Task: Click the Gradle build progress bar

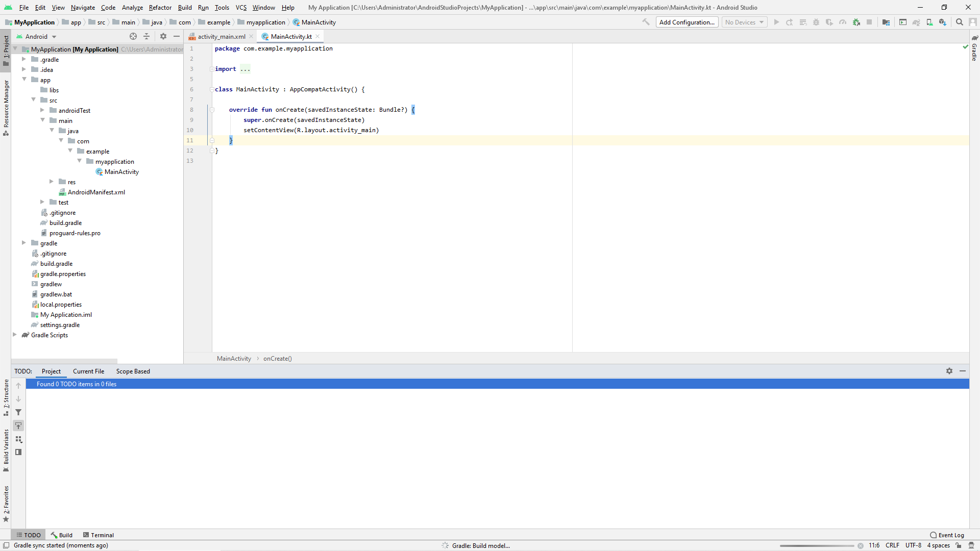Action: point(817,545)
